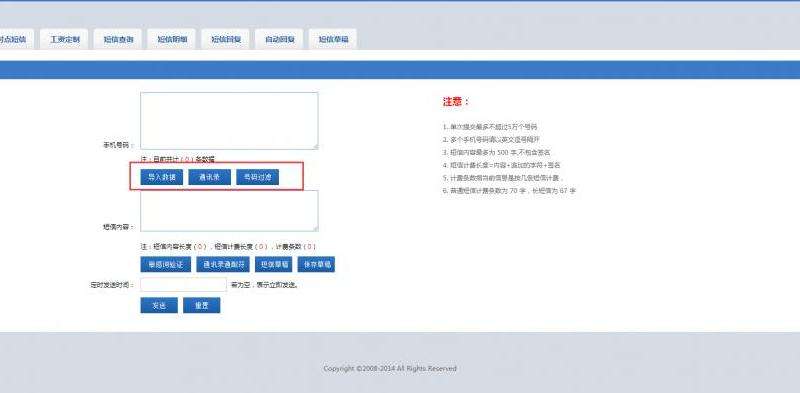Screen dimensions: 800x393
Task: Focus the 定时发送时间 scheduled time field
Action: pyautogui.click(x=183, y=285)
